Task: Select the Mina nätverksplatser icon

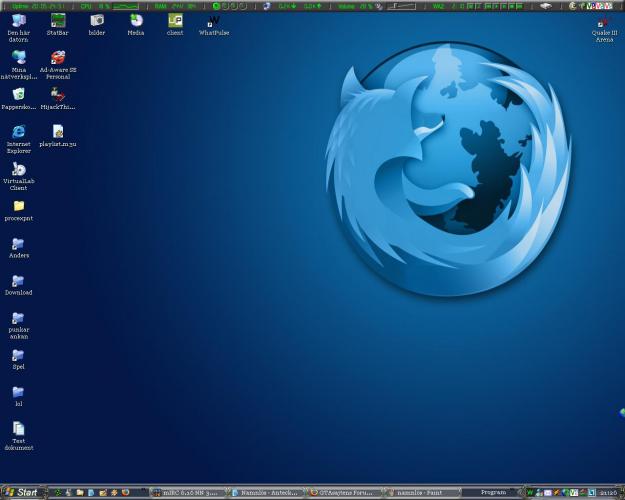Action: [18, 59]
